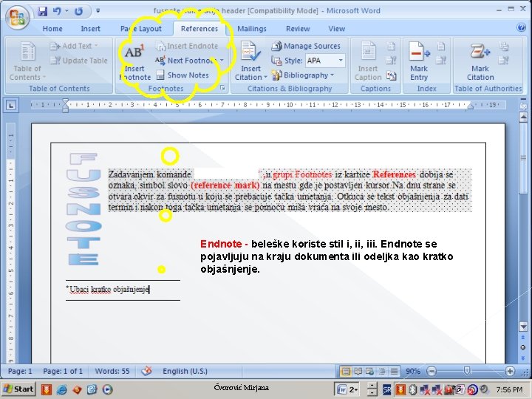532x399 pixels.
Task: Click the Mark Entry button
Action: (419, 61)
